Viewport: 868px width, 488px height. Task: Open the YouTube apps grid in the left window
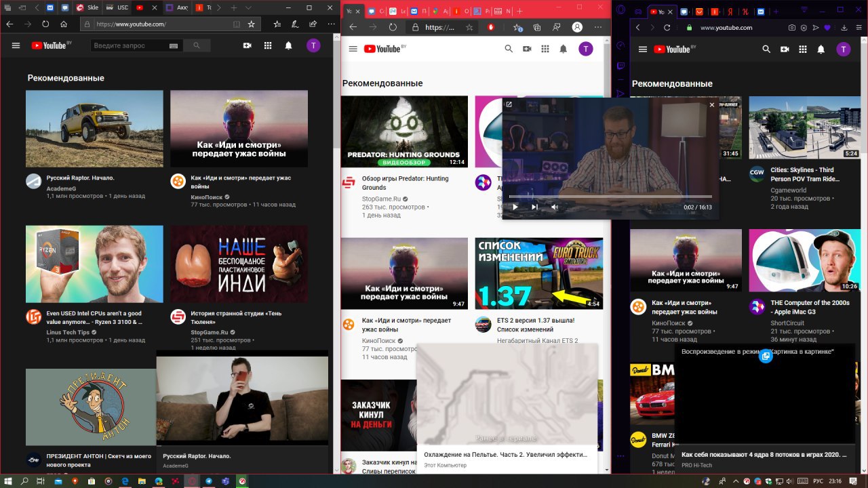pos(268,45)
